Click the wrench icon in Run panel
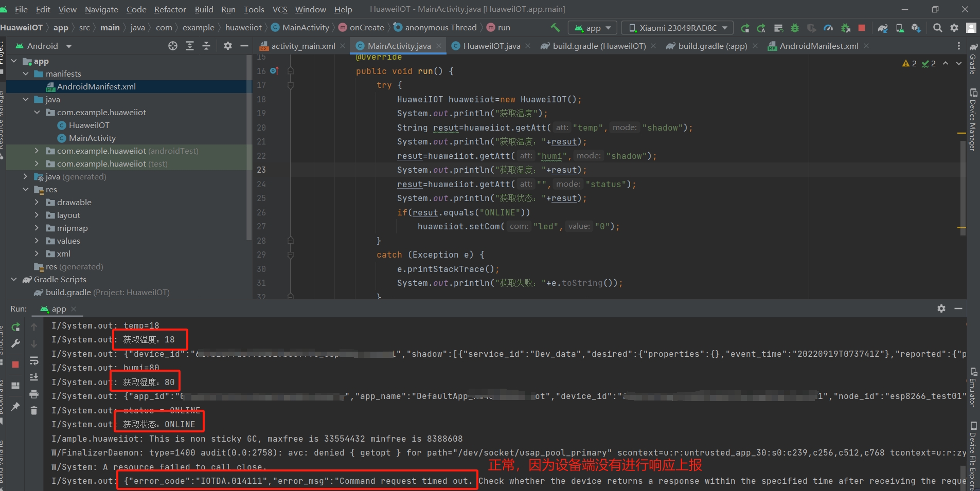Screen dimensions: 980x491 point(16,343)
